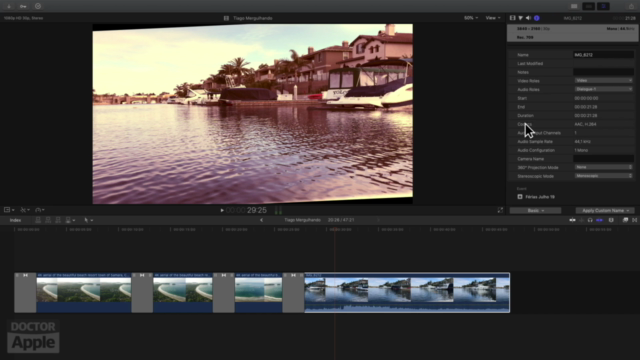Open the Color inspector tab

pyautogui.click(x=520, y=18)
